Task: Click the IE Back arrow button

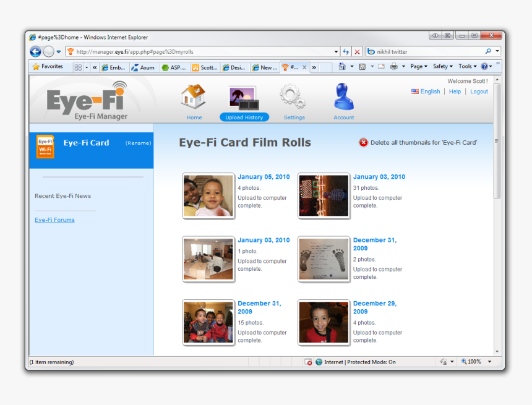Action: pos(36,51)
